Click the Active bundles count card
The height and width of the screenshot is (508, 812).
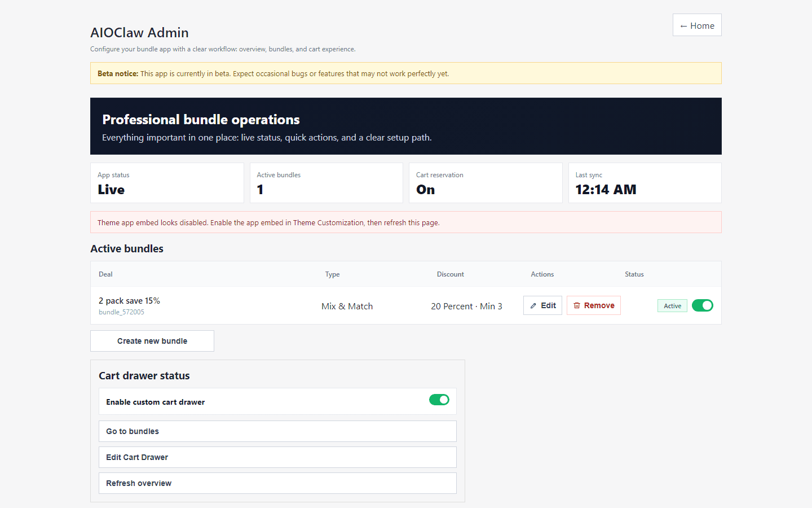pyautogui.click(x=326, y=183)
